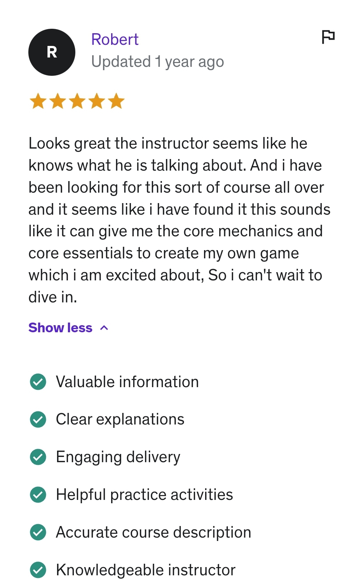Click the Engaging delivery check icon
Viewport: 364px width, 588px height.
tap(38, 457)
